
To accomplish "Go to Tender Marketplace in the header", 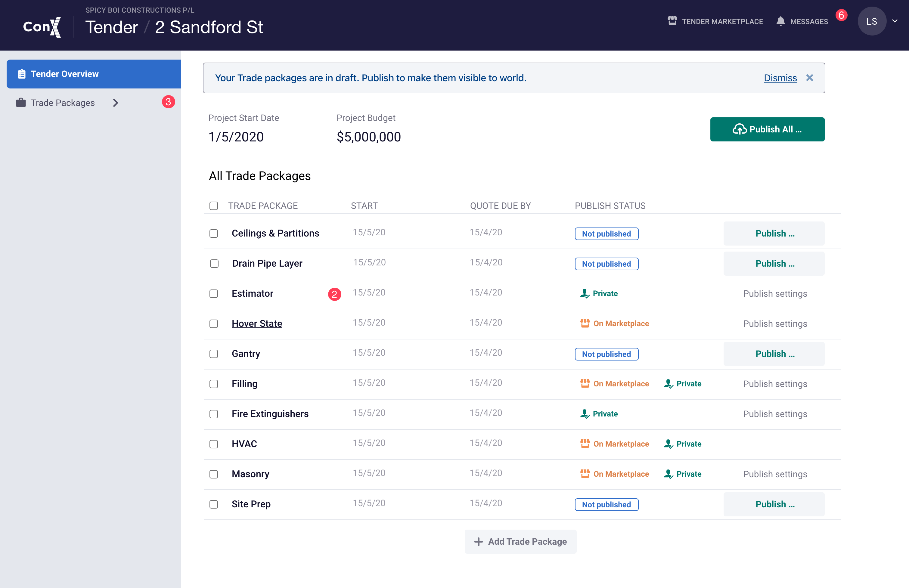I will (x=722, y=21).
